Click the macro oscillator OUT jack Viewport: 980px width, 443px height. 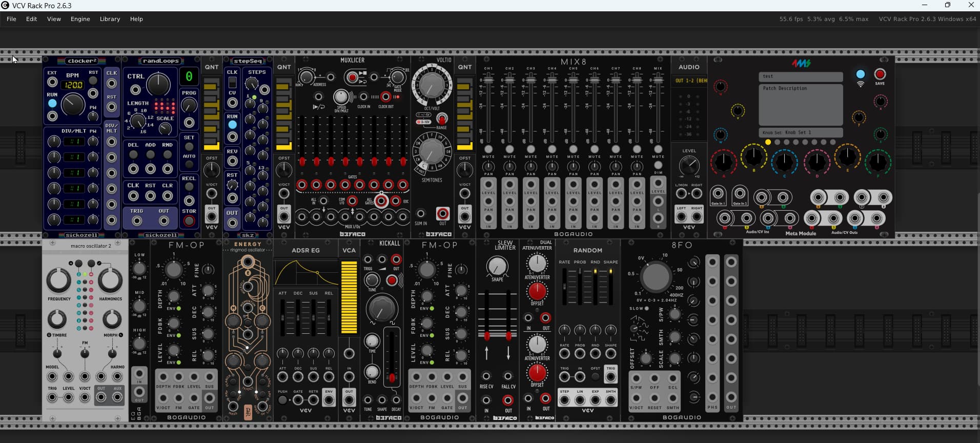click(x=101, y=397)
